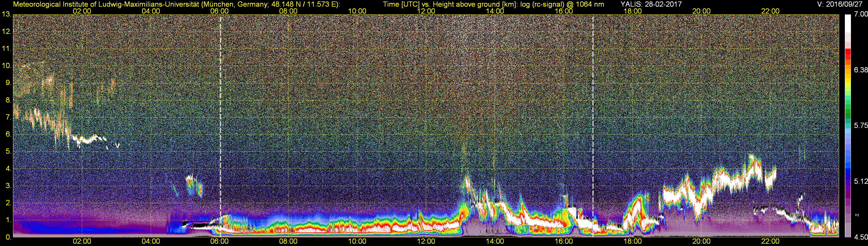Click the 13 km height axis label
868x246 pixels.
tap(6, 14)
